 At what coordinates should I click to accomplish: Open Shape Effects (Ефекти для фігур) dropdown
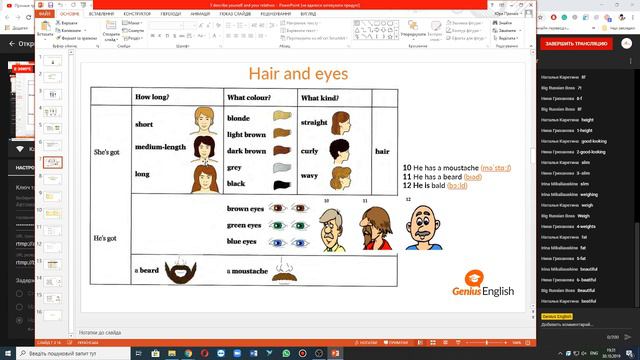coord(466,38)
